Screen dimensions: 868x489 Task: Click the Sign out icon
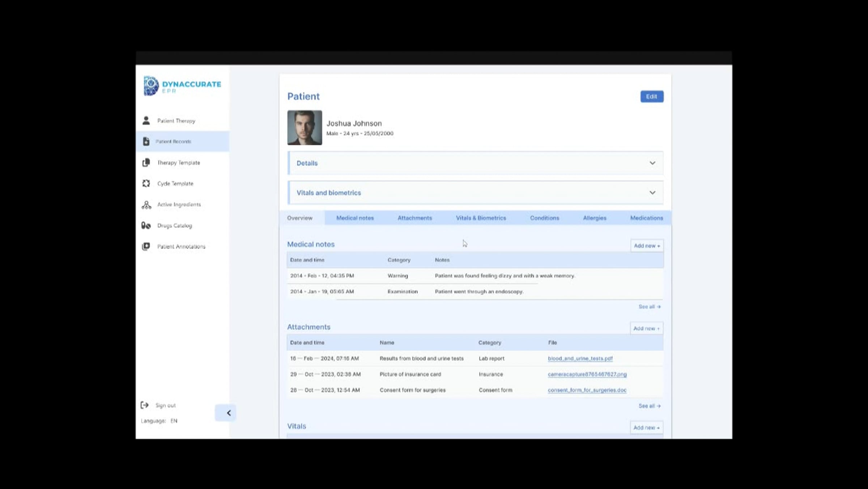click(x=145, y=405)
